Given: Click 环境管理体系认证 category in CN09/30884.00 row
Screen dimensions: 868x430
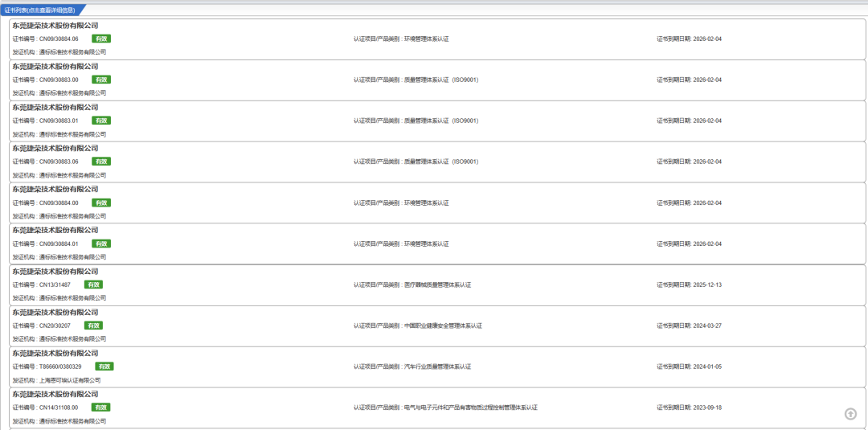Looking at the screenshot, I should [426, 203].
